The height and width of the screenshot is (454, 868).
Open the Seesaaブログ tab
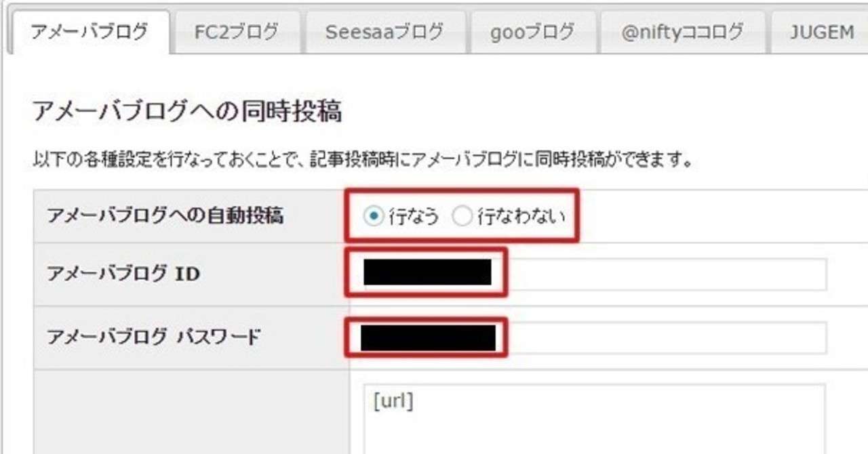click(x=384, y=31)
